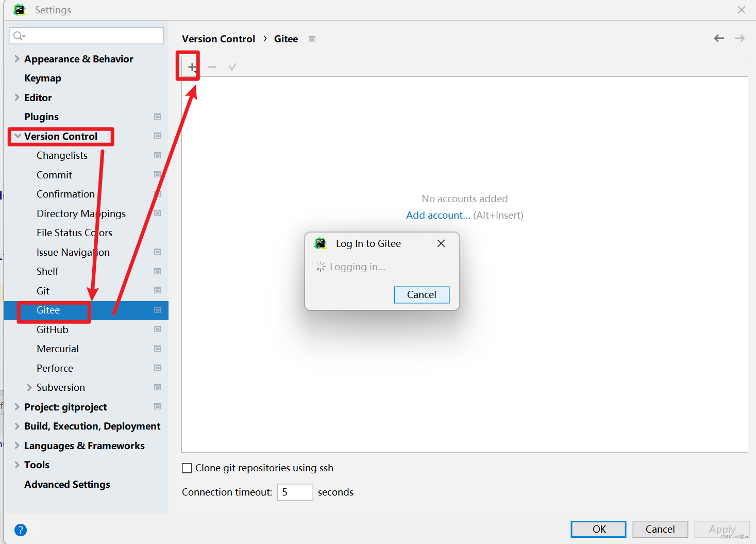Select the Perforce settings item
This screenshot has width=756, height=544.
[55, 368]
